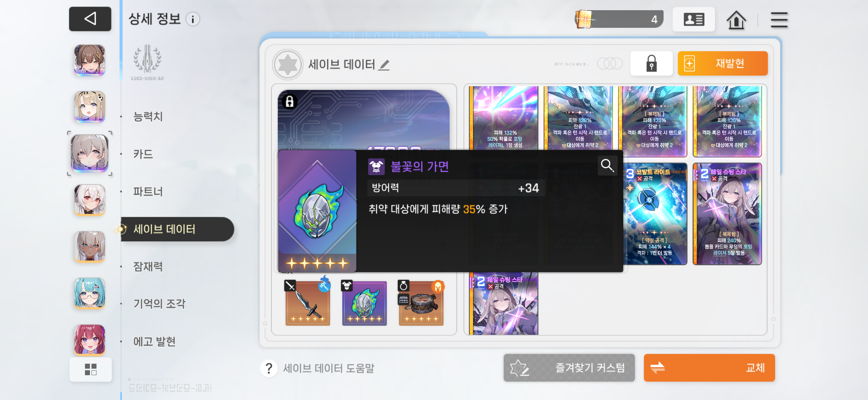The image size is (868, 400).
Task: Toggle lock icon on save data banner
Action: 289,101
